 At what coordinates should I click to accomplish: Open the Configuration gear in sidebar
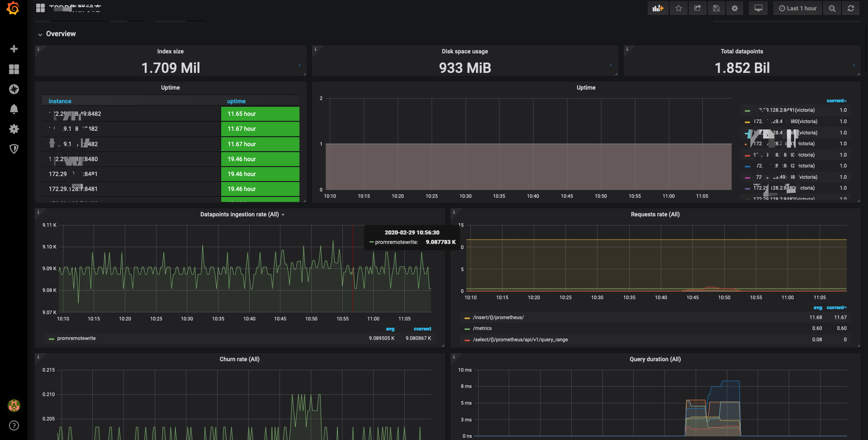[14, 129]
